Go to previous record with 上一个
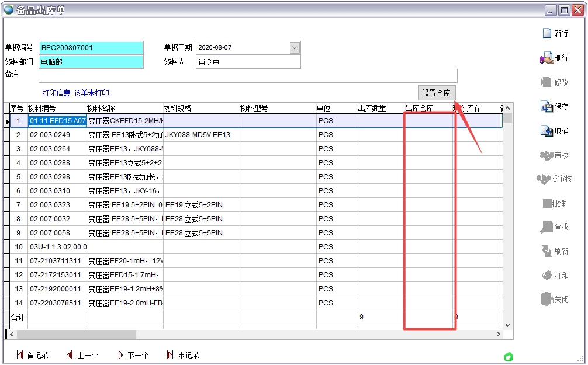Image resolution: width=588 pixels, height=365 pixels. point(70,355)
